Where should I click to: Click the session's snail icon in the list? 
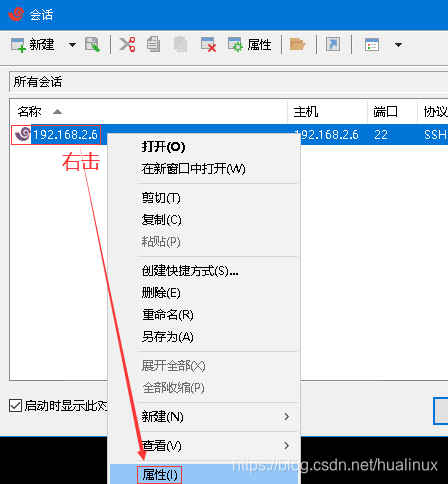23,134
